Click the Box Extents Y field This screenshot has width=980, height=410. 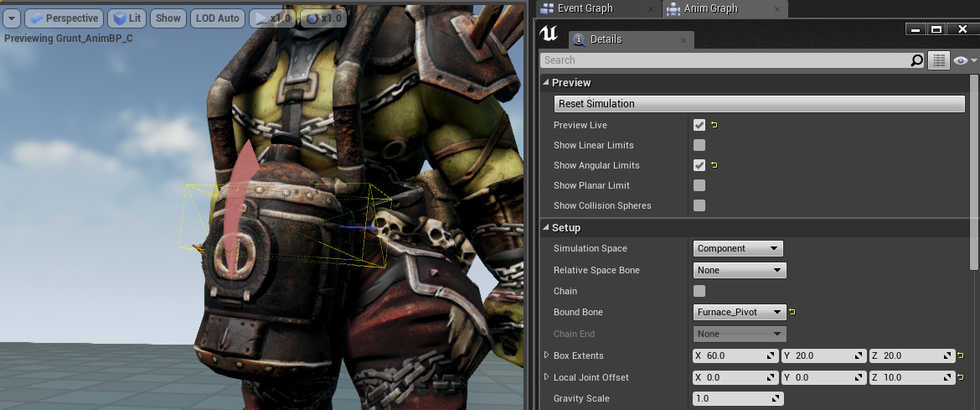coord(823,356)
